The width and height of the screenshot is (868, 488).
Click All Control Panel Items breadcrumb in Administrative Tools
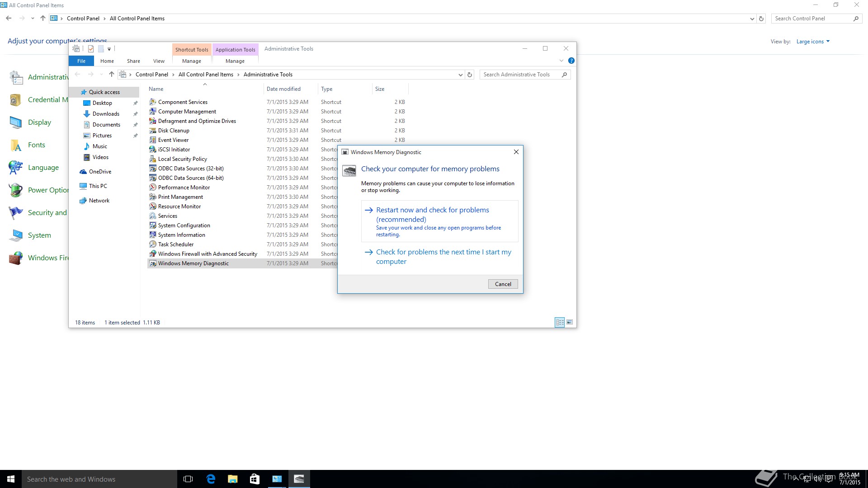pyautogui.click(x=206, y=75)
